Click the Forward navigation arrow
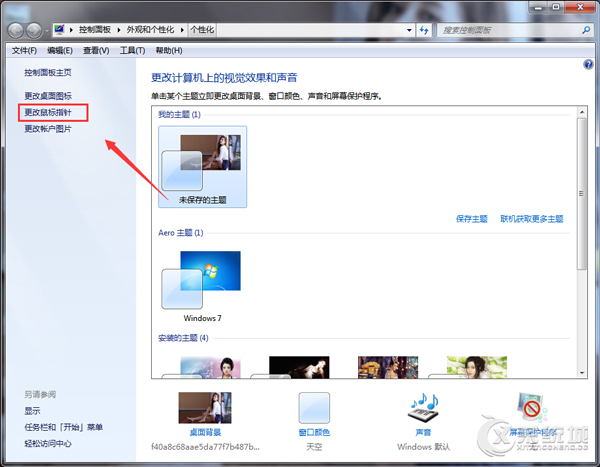This screenshot has height=467, width=600. (34, 31)
